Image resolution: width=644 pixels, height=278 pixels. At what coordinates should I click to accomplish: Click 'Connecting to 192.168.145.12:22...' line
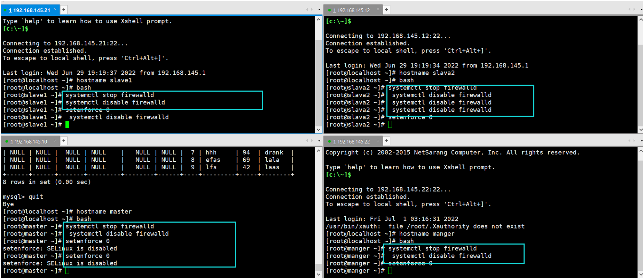click(388, 36)
